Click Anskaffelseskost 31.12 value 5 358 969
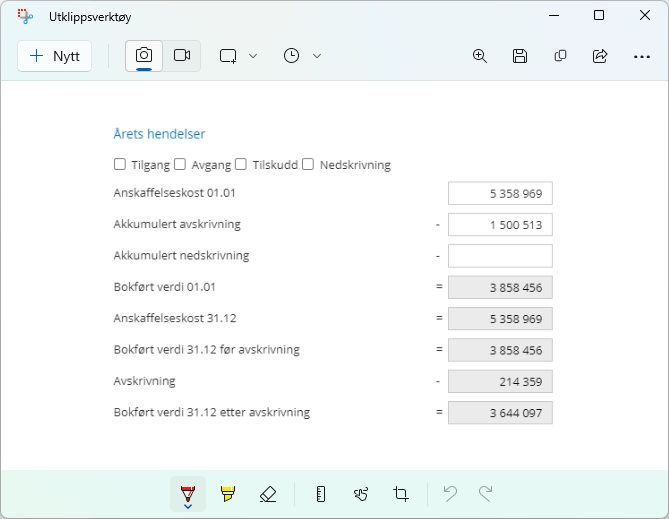Image resolution: width=669 pixels, height=519 pixels. [500, 318]
